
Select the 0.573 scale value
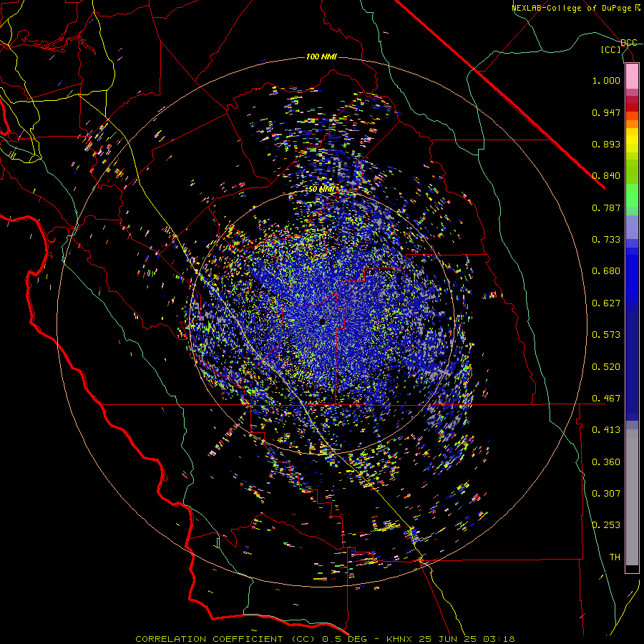(606, 335)
